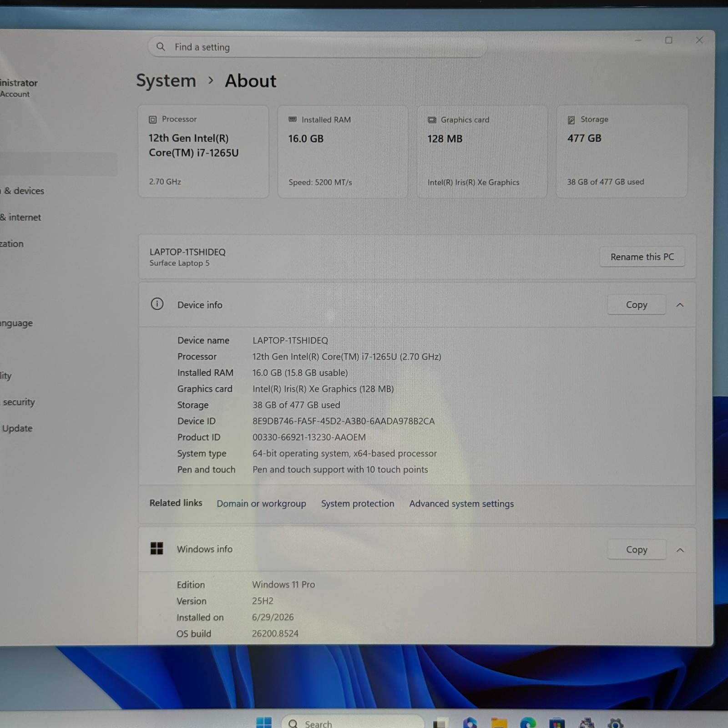The height and width of the screenshot is (728, 728).
Task: Open File Explorer from the taskbar
Action: [499, 723]
